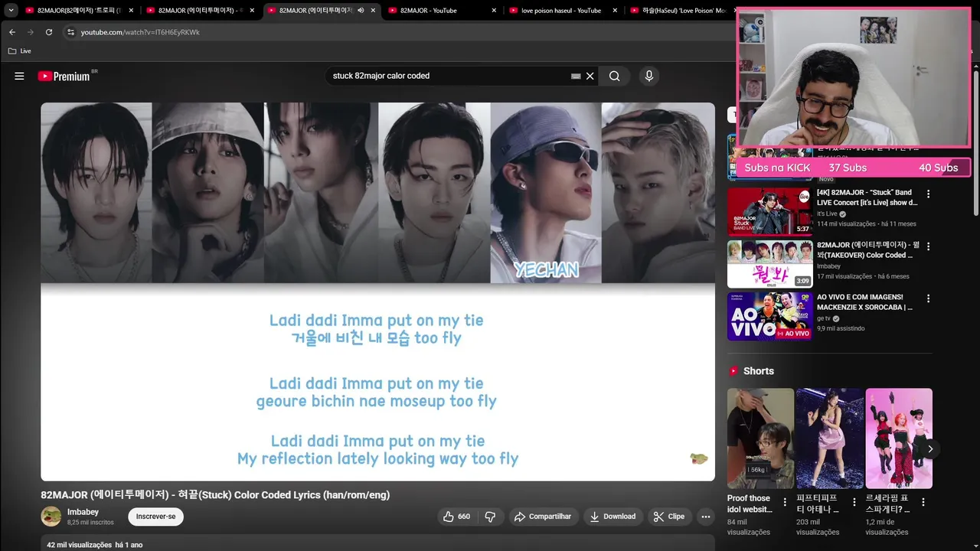
Task: Open the Imbabey channel name link
Action: (83, 512)
